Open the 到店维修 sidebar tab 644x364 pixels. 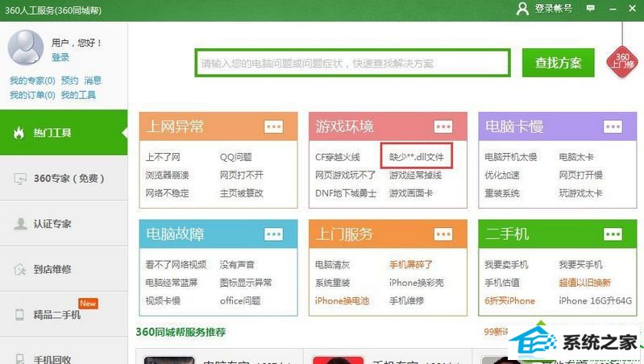(64, 269)
